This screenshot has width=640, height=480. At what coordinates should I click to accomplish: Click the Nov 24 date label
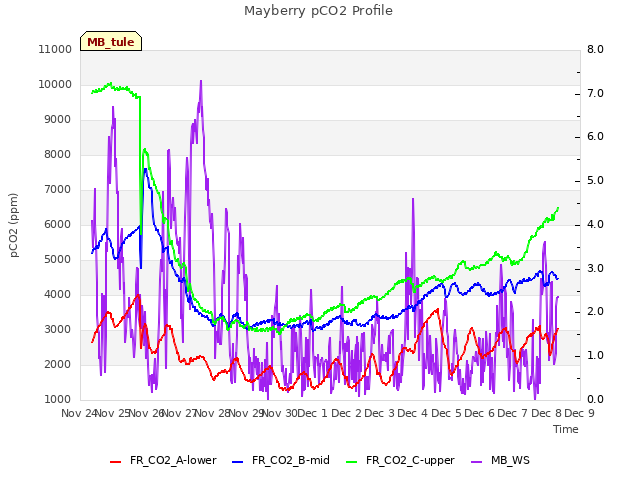tap(79, 413)
